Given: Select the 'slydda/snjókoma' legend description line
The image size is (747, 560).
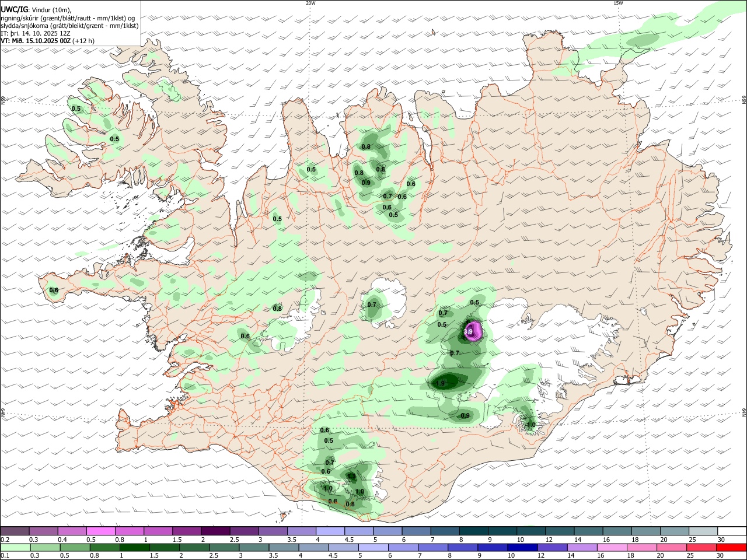Looking at the screenshot, I should 69,26.
